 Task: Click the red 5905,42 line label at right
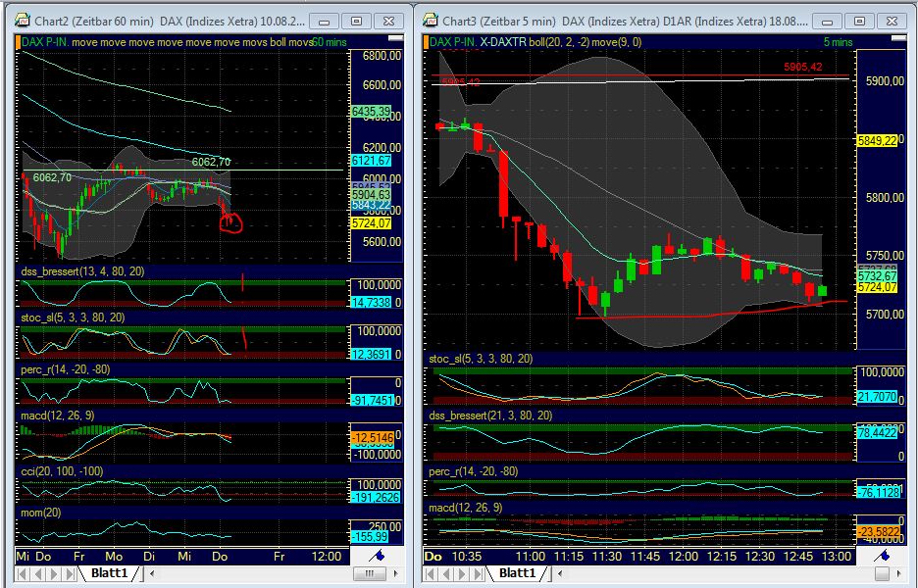tap(802, 67)
